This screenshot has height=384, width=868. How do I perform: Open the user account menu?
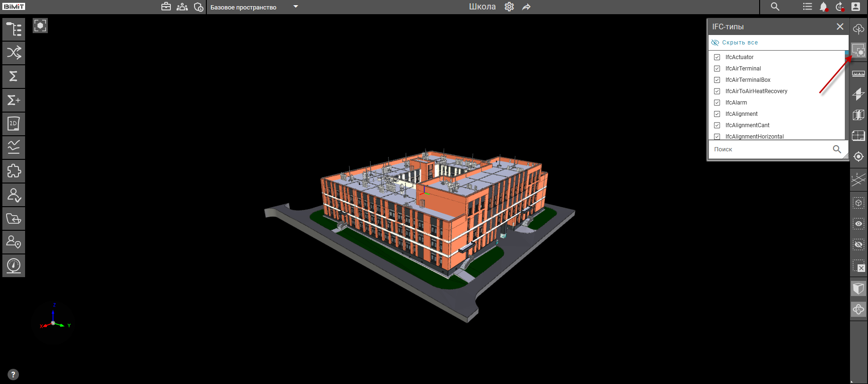[856, 7]
